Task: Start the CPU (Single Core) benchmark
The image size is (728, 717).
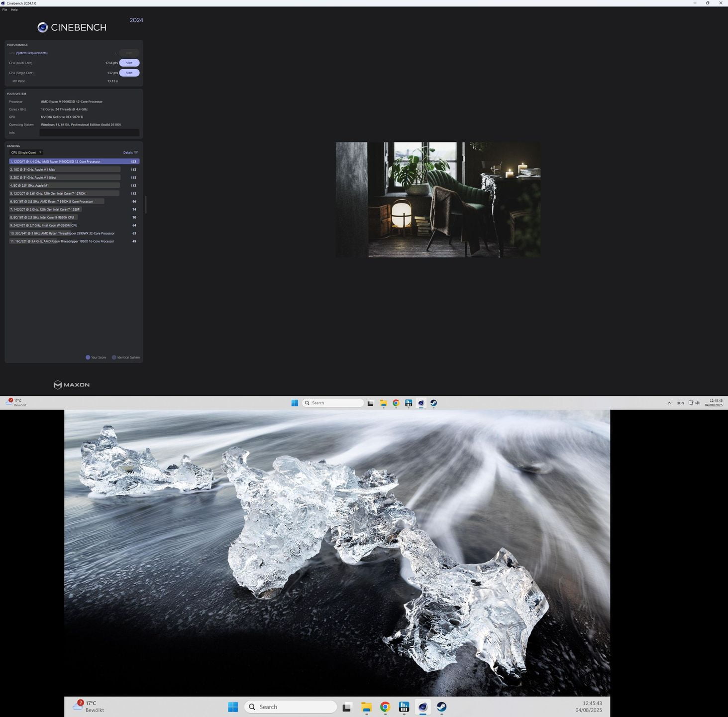Action: [129, 73]
